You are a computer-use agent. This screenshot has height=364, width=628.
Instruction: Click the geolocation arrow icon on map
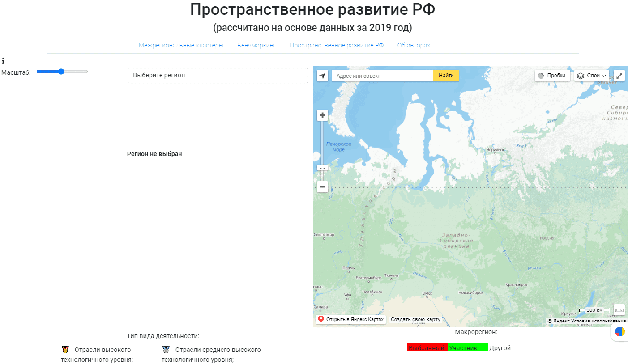(x=322, y=76)
